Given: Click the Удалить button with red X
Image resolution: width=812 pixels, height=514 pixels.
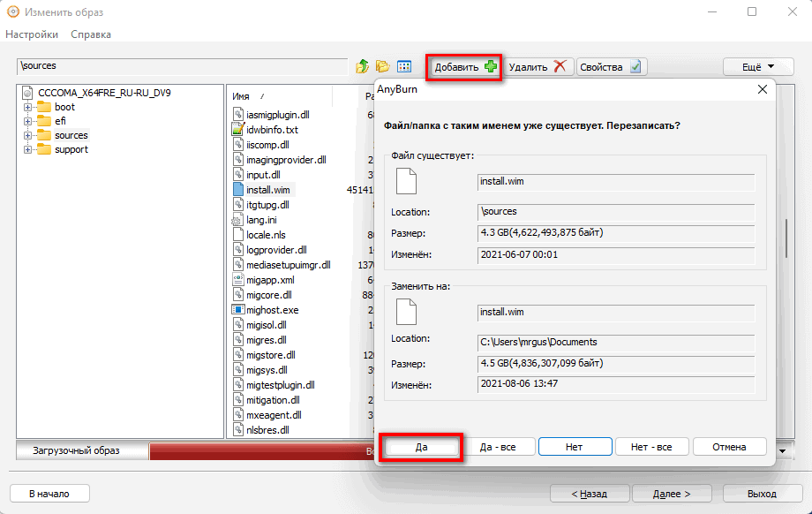Looking at the screenshot, I should pyautogui.click(x=538, y=67).
